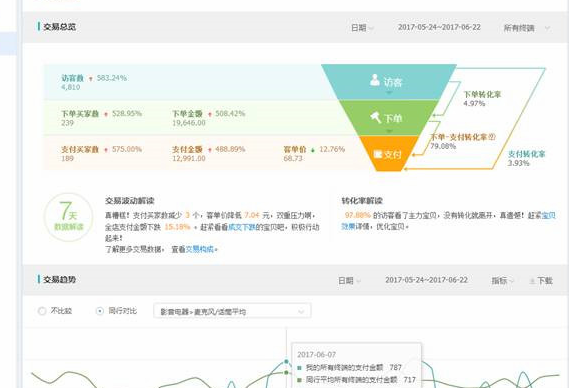569x388 pixels.
Task: Open the 交易构成 link
Action: [x=200, y=249]
